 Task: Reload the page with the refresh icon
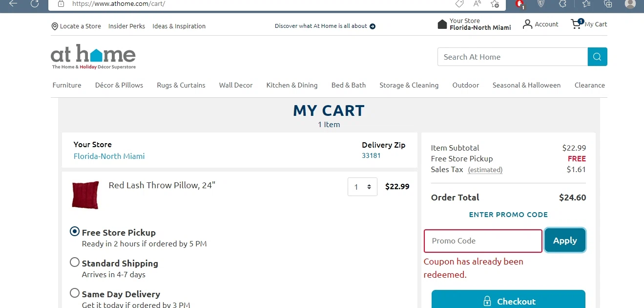click(35, 3)
